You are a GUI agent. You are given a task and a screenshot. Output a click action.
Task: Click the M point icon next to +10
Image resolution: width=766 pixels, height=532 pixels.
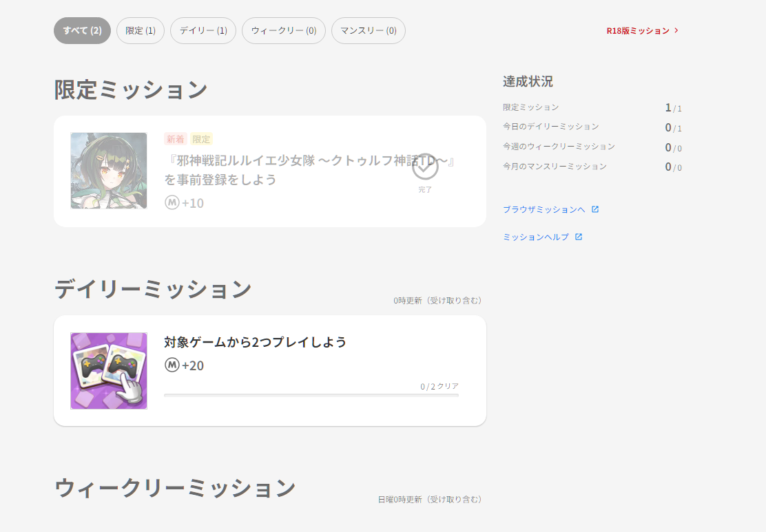(172, 203)
